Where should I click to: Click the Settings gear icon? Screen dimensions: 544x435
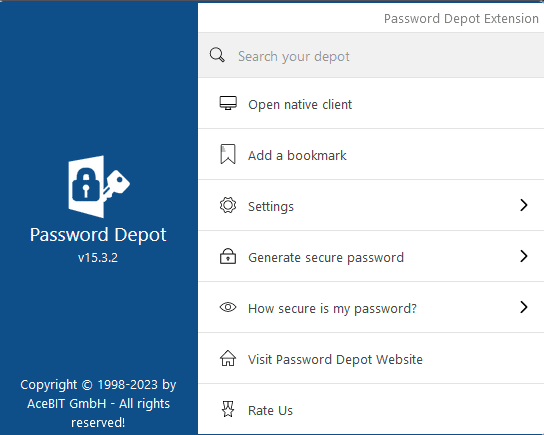coord(228,205)
